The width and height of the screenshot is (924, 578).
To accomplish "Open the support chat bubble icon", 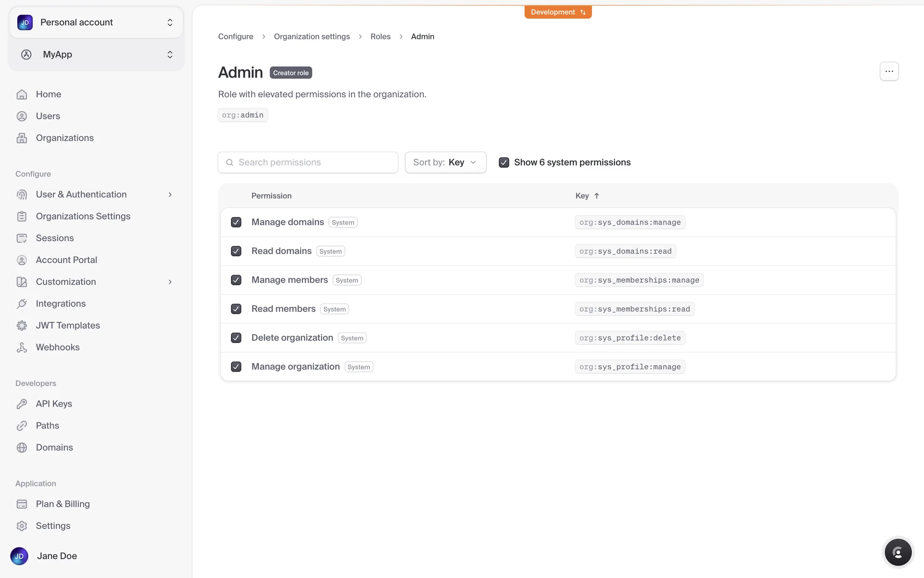I will [x=898, y=552].
